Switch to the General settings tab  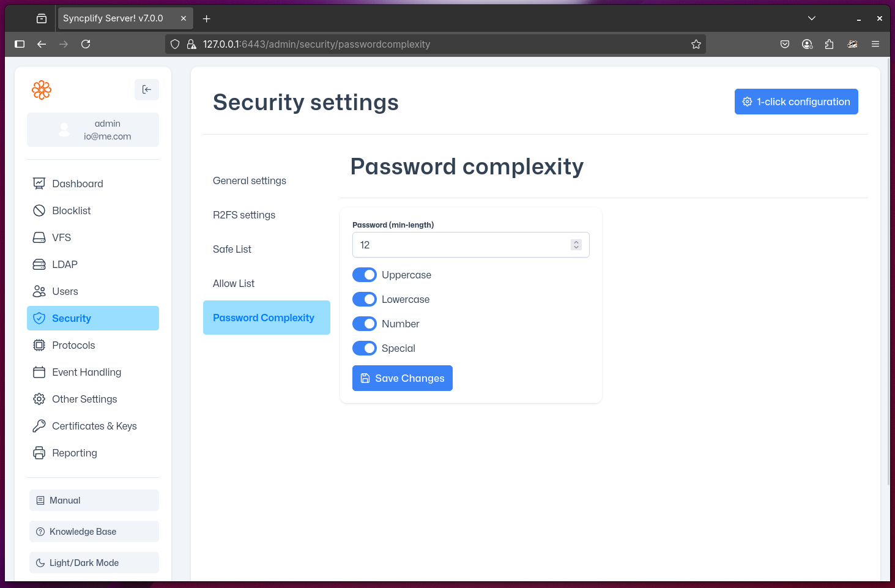pyautogui.click(x=249, y=180)
